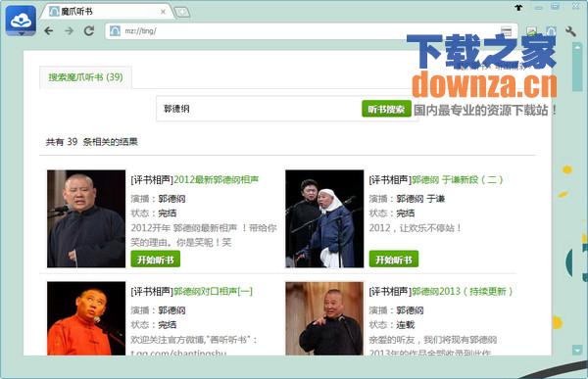Viewport: 588px width, 379px height.
Task: Open a new tab
Action: point(182,13)
